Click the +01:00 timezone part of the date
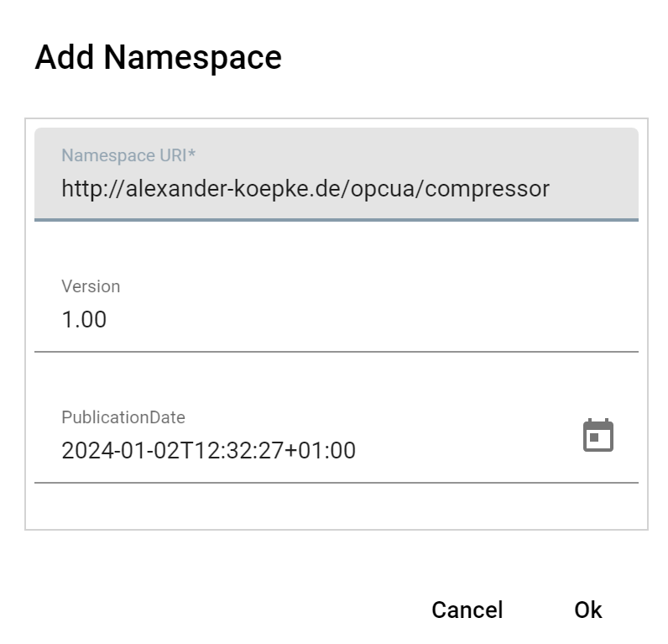668x644 pixels. 320,451
